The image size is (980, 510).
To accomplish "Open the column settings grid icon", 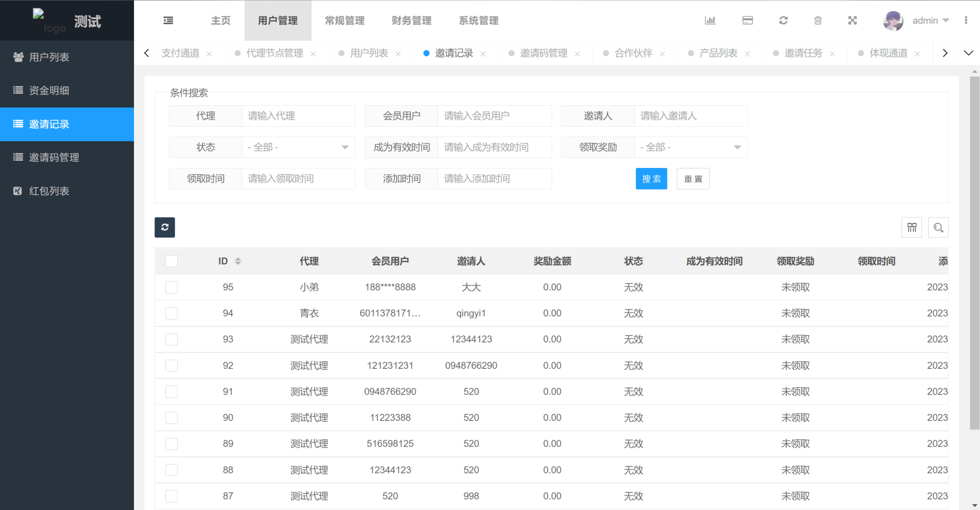I will [912, 227].
